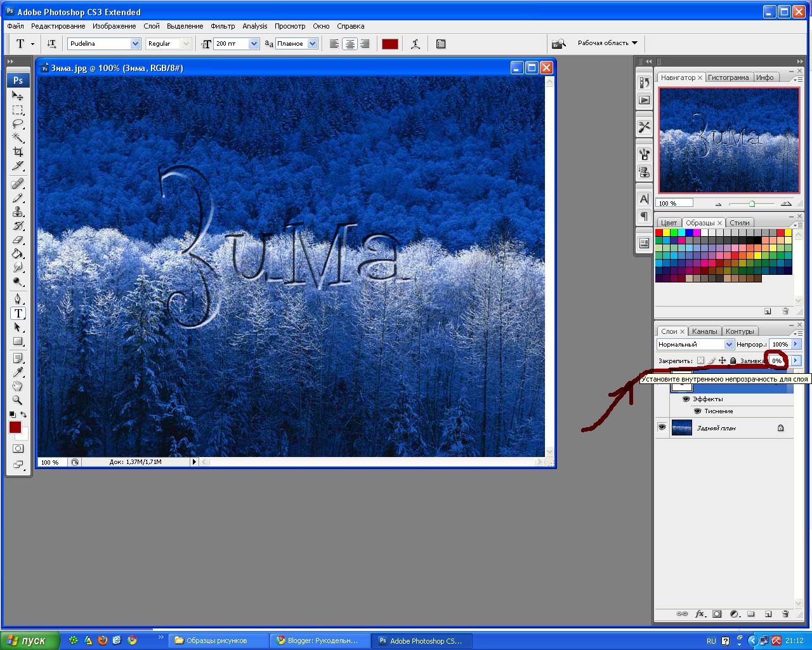
Task: Select the Paint Bucket tool
Action: (18, 254)
